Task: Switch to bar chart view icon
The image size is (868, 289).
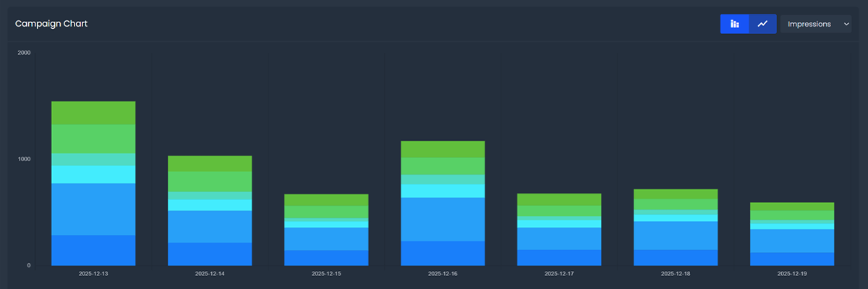Action: point(734,24)
